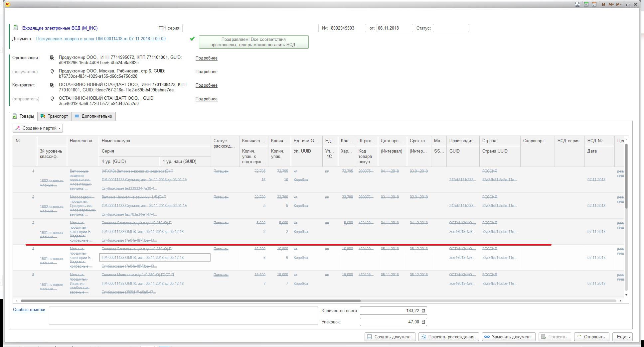Click the green checkmark beside the congratulation message
The image size is (644, 347).
click(x=192, y=39)
